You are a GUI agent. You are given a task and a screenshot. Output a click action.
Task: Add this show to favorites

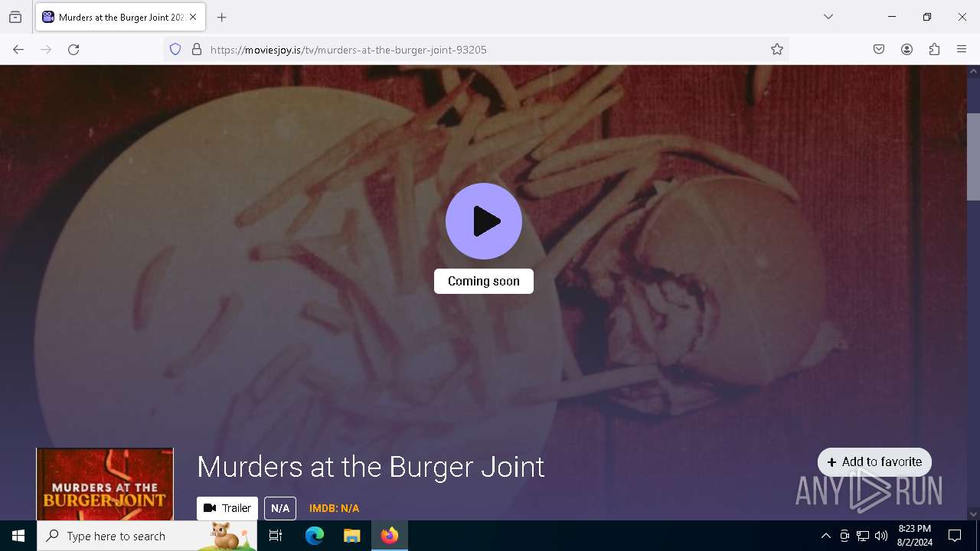coord(874,462)
